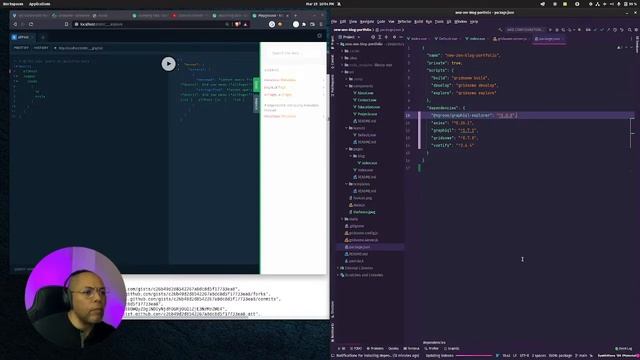The height and width of the screenshot is (360, 640).
Task: Toggle the green DOCS side tab
Action: [x=256, y=85]
